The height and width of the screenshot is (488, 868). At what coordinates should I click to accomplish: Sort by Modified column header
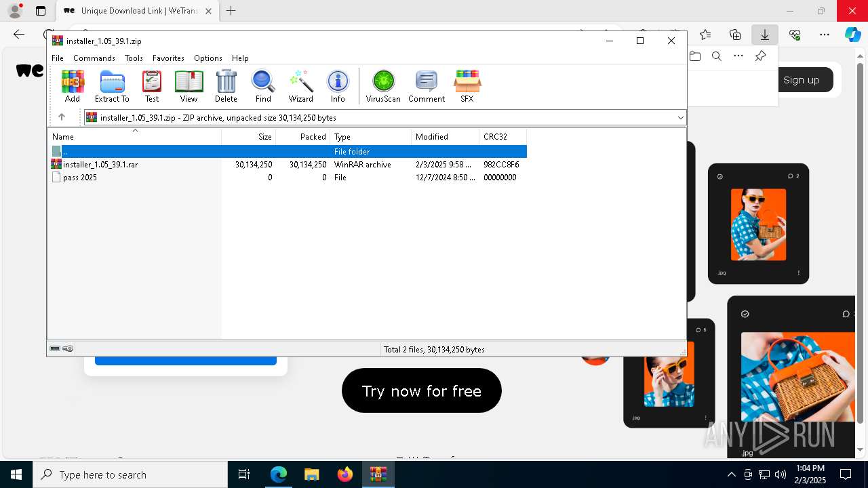(x=445, y=137)
